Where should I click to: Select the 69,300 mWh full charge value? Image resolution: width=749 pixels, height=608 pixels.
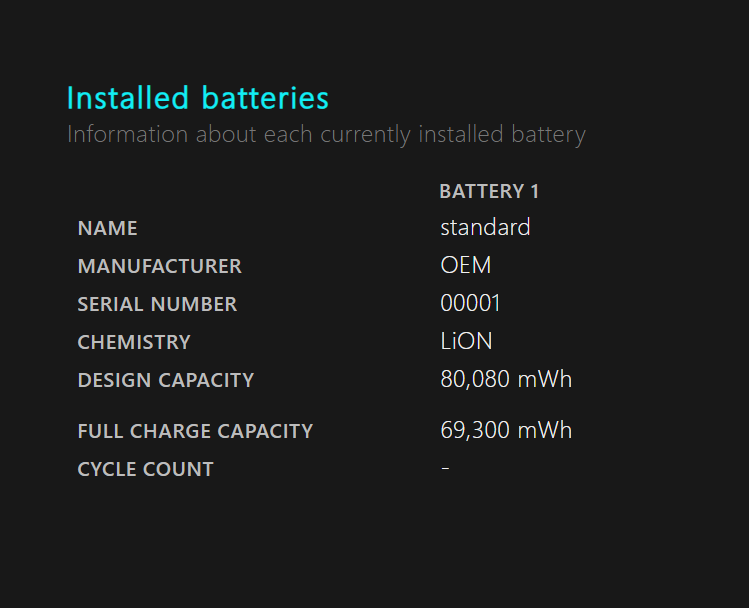point(506,430)
